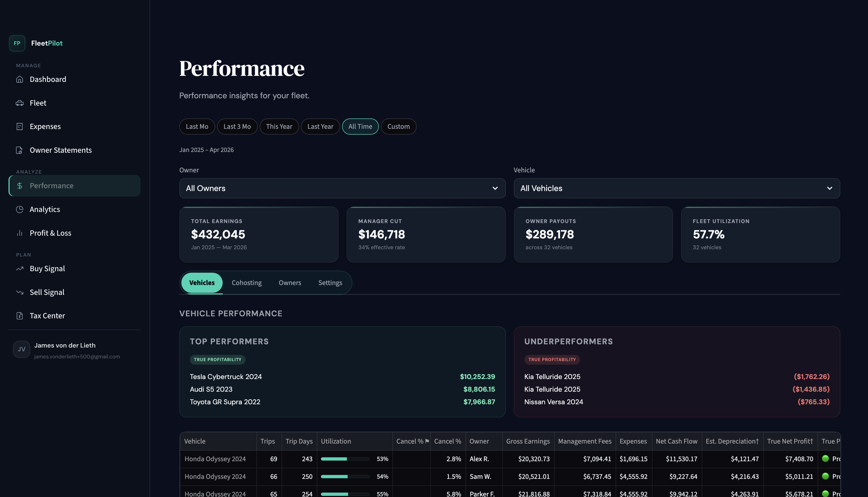Select the Fleet car icon in sidebar
Viewport: 868px width, 497px height.
click(19, 103)
